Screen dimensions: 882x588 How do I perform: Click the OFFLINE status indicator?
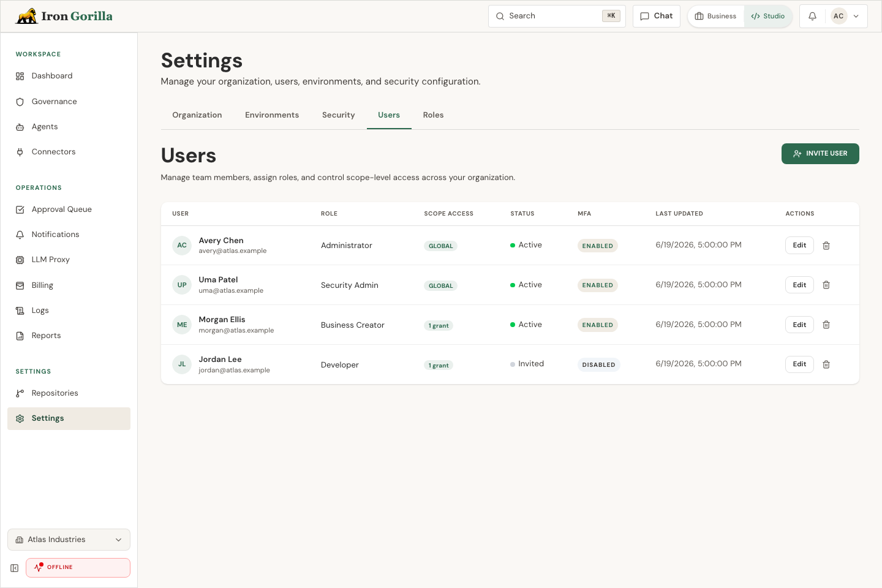[78, 568]
